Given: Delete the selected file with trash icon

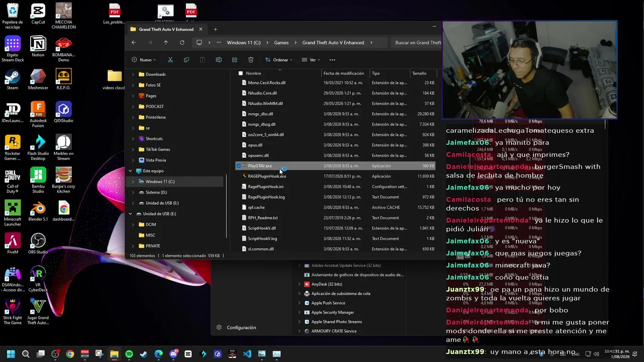Looking at the screenshot, I should pyautogui.click(x=251, y=60).
